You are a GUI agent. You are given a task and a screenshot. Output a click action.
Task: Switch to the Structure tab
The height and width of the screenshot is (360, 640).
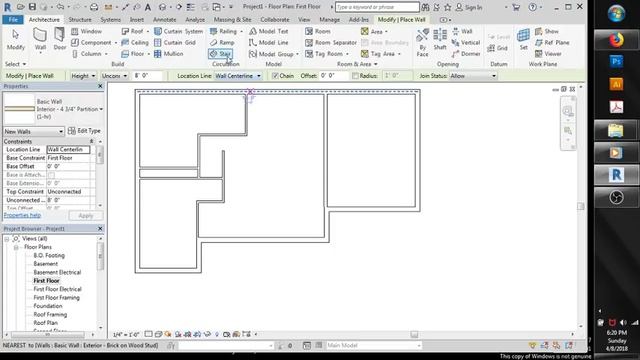pyautogui.click(x=80, y=20)
